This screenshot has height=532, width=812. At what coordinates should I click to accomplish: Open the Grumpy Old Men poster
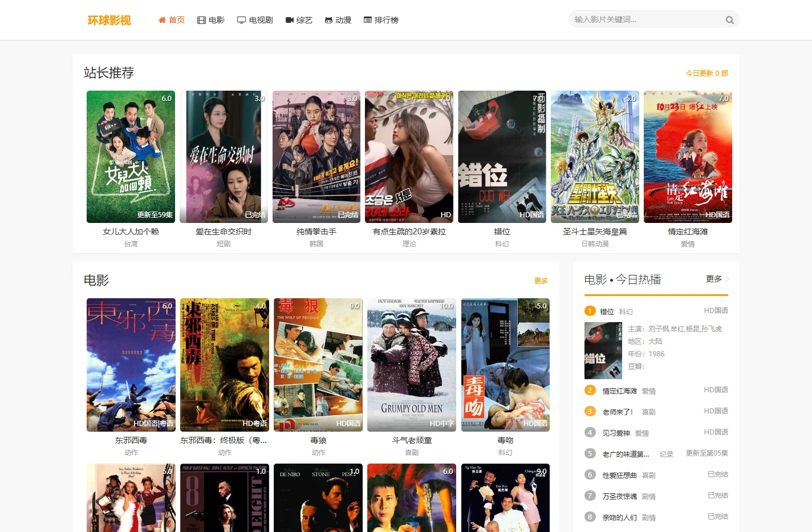(x=412, y=365)
